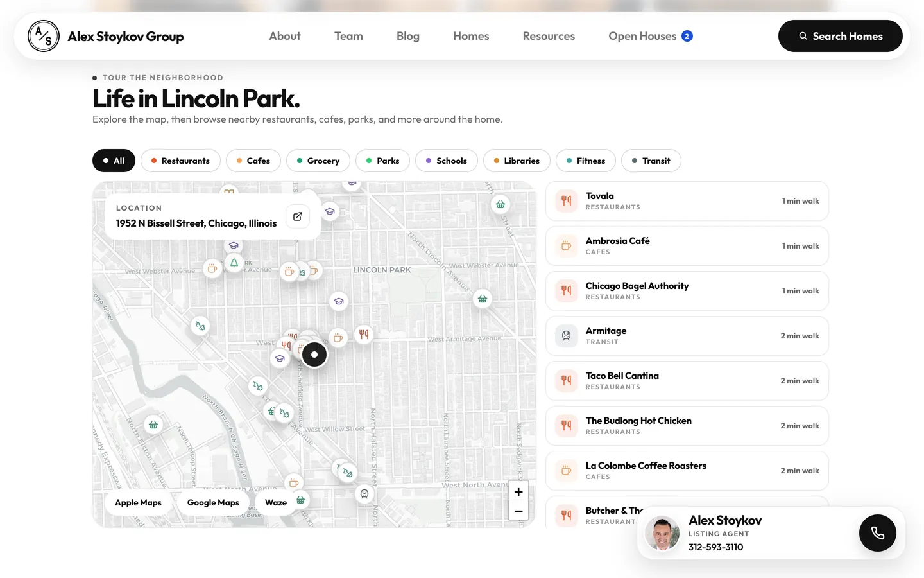924x578 pixels.
Task: Zoom out on the neighborhood map
Action: 518,511
